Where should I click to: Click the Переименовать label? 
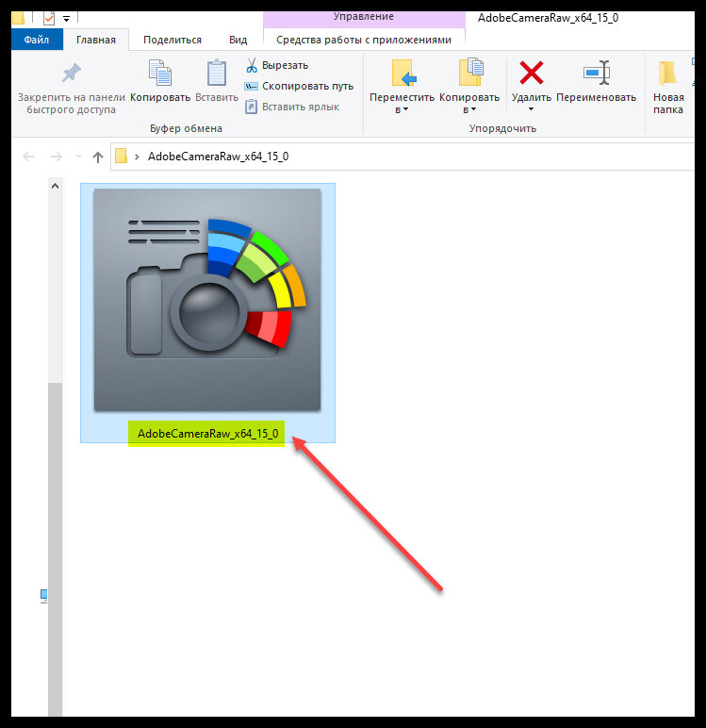click(x=596, y=97)
